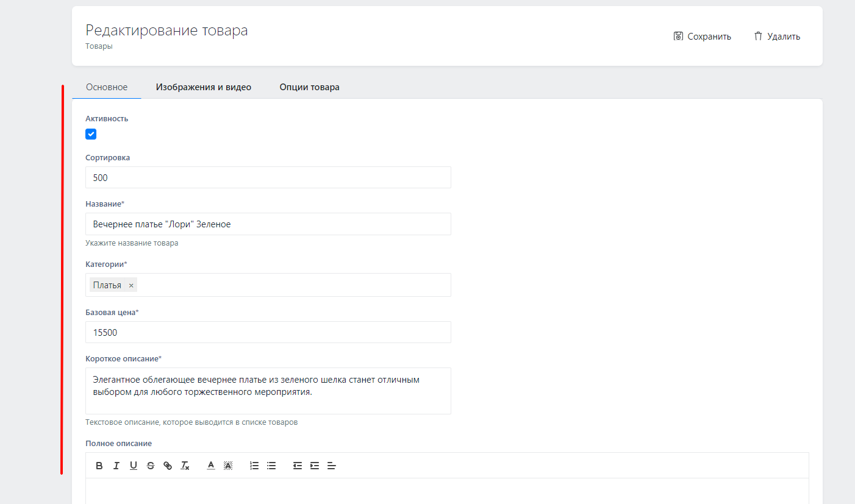Click into the Базовая цена input field
The width and height of the screenshot is (855, 504).
pyautogui.click(x=268, y=333)
